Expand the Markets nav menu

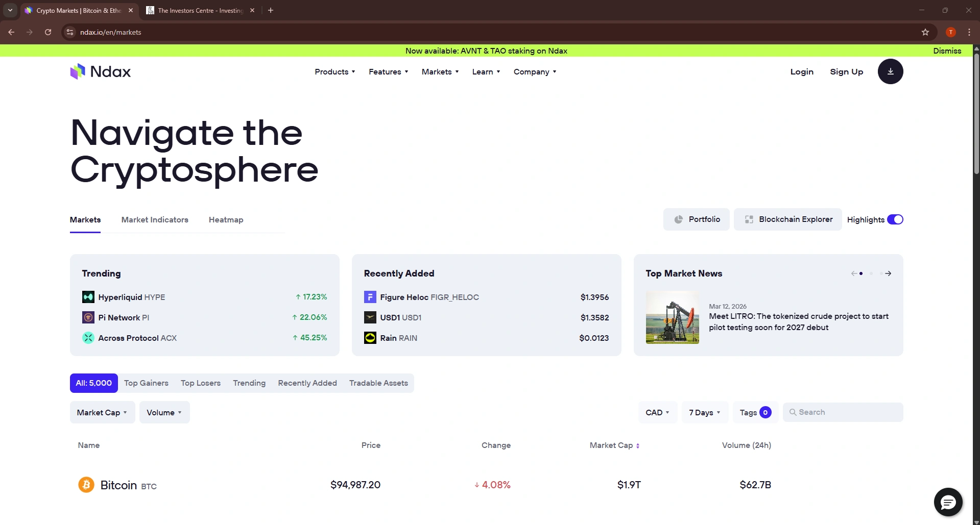440,72
